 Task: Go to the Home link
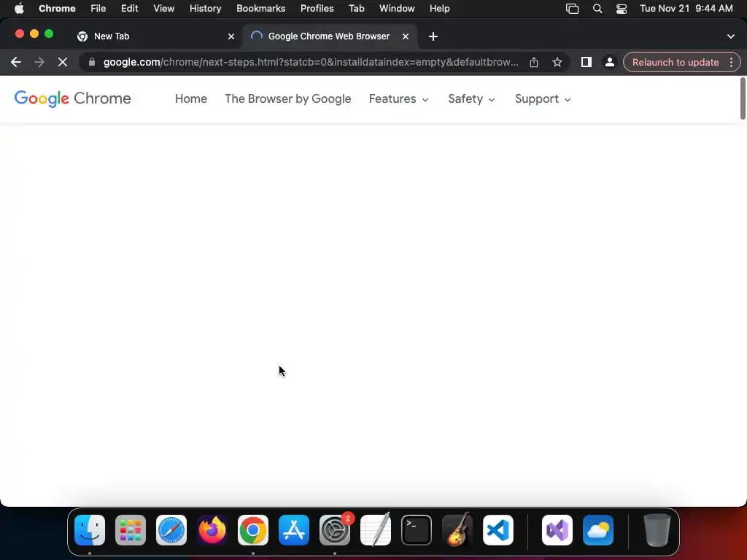[191, 99]
